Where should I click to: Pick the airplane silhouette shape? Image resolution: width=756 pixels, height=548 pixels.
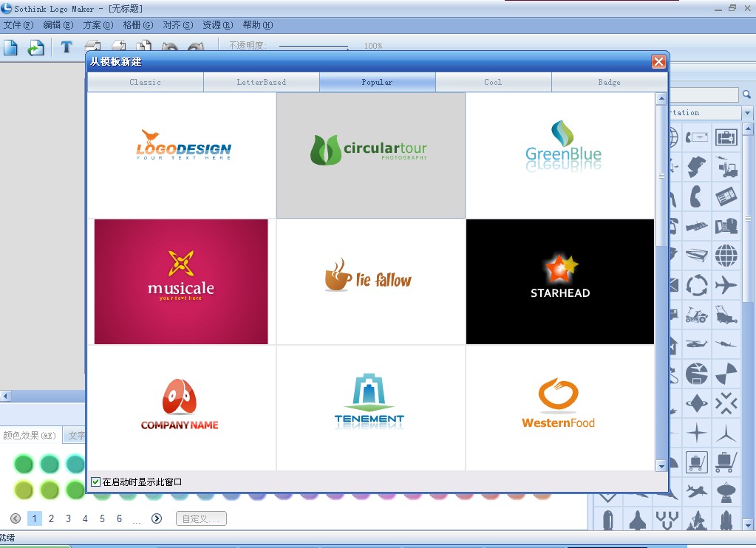(x=726, y=285)
